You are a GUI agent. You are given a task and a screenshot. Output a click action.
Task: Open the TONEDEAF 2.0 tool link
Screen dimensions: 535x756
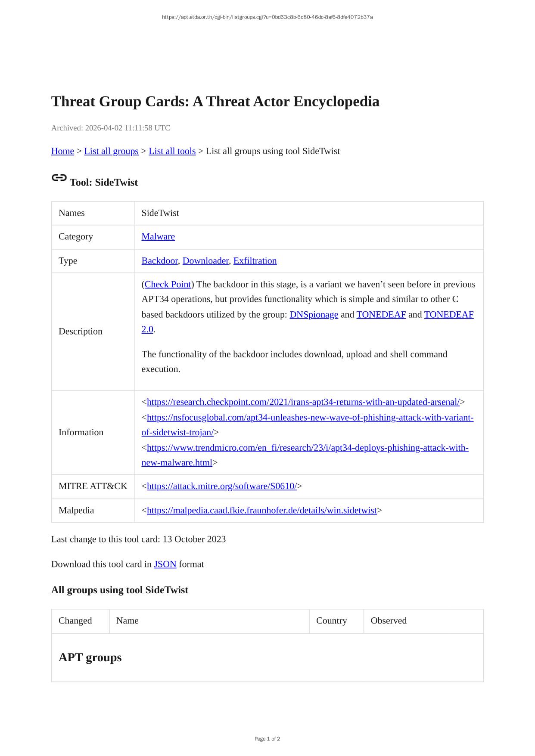[448, 315]
